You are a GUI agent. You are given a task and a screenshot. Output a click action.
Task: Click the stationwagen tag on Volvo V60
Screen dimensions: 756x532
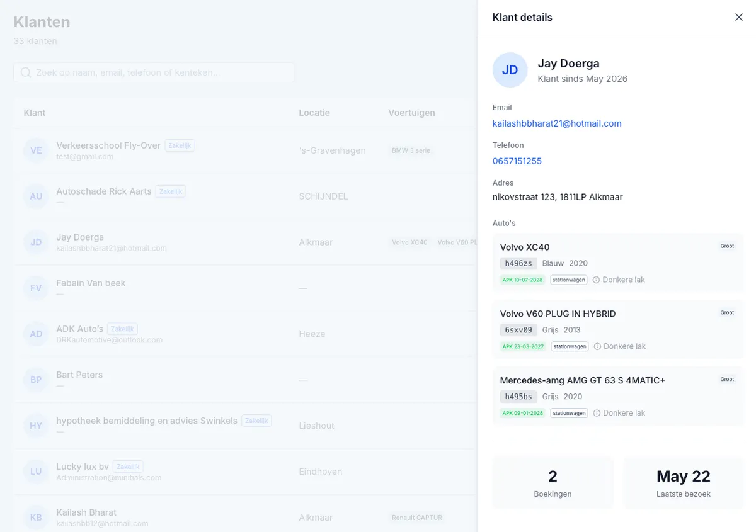(x=570, y=346)
